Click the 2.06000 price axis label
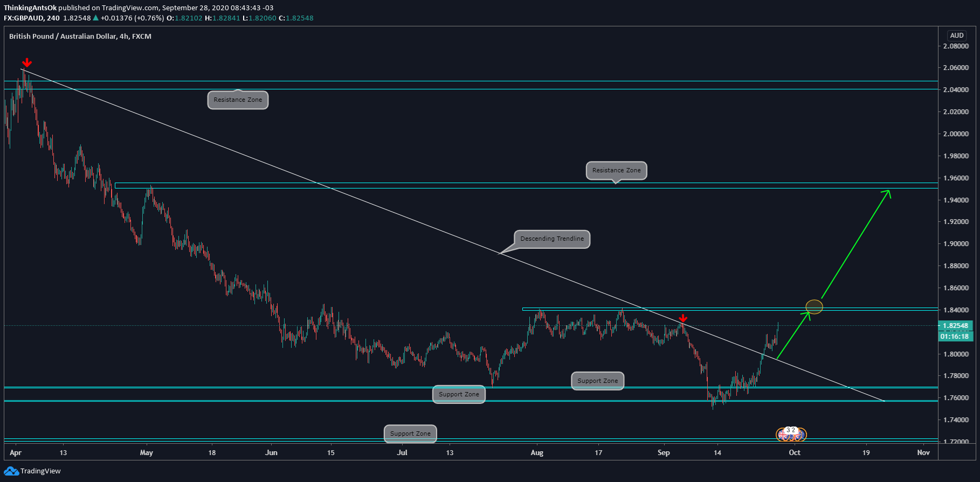 (956, 68)
